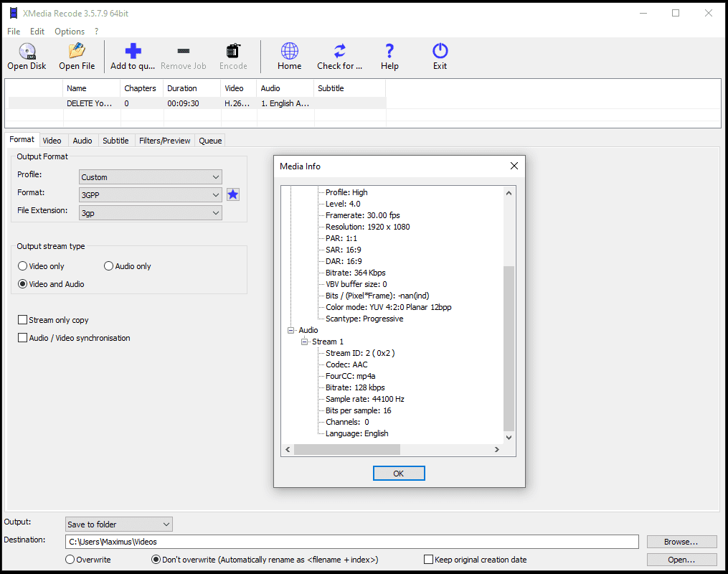Click the Exit power icon
The height and width of the screenshot is (574, 728).
pos(440,52)
